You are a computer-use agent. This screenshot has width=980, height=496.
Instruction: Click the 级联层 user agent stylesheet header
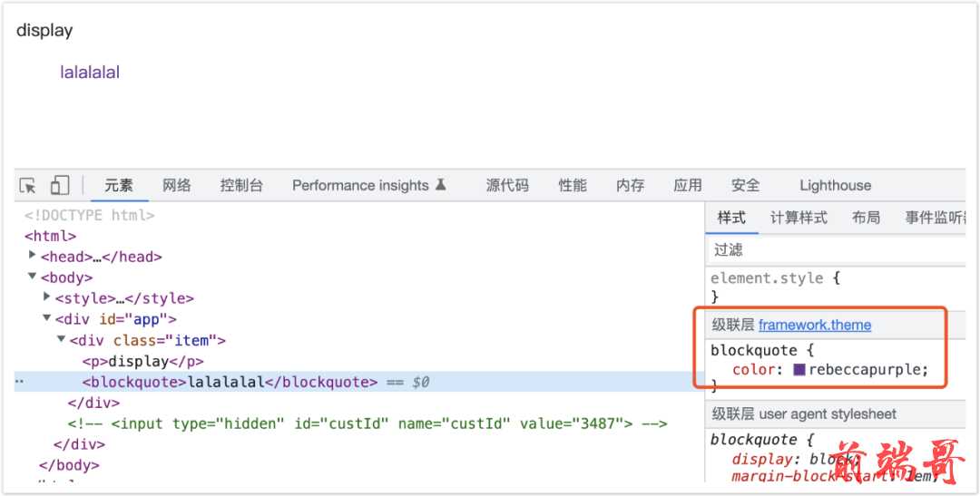(804, 414)
